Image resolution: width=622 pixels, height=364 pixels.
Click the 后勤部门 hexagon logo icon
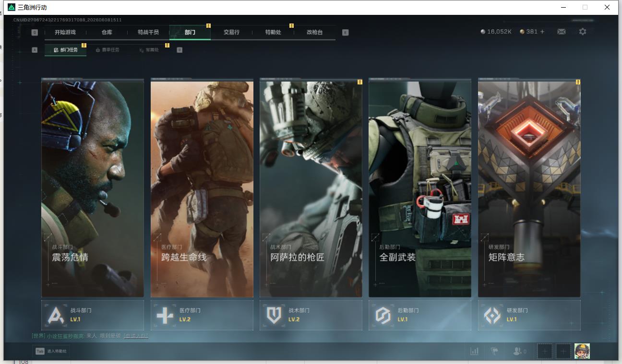383,316
